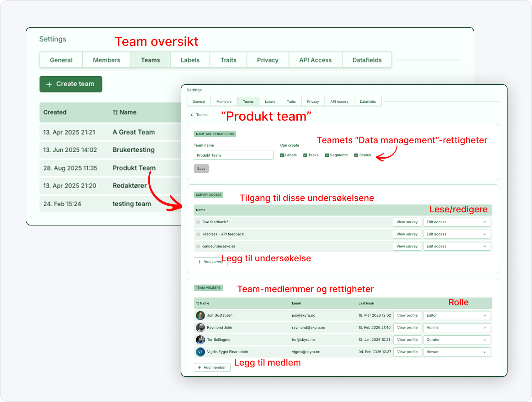
Task: Switch to the Members tab in front panel
Action: [224, 102]
